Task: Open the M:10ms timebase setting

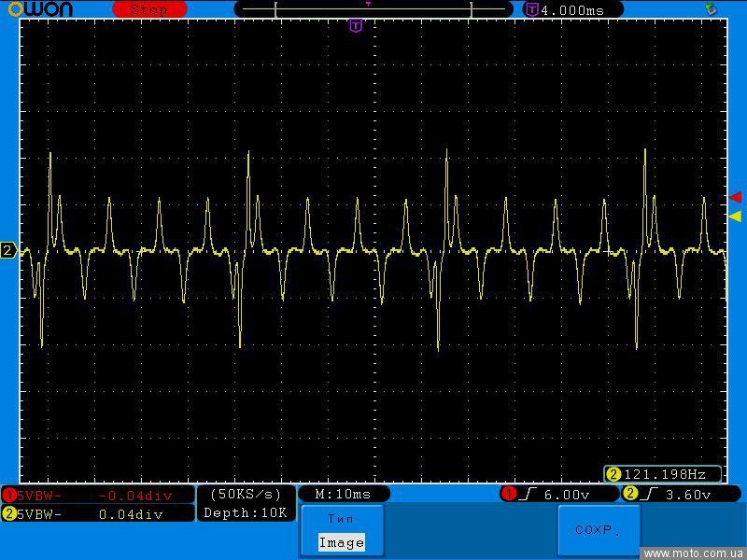Action: (343, 494)
